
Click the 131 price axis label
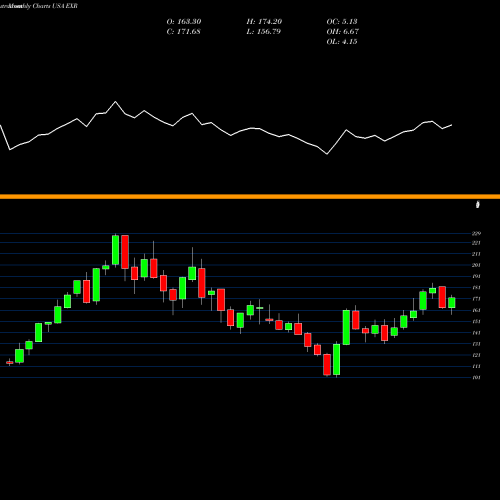476,344
